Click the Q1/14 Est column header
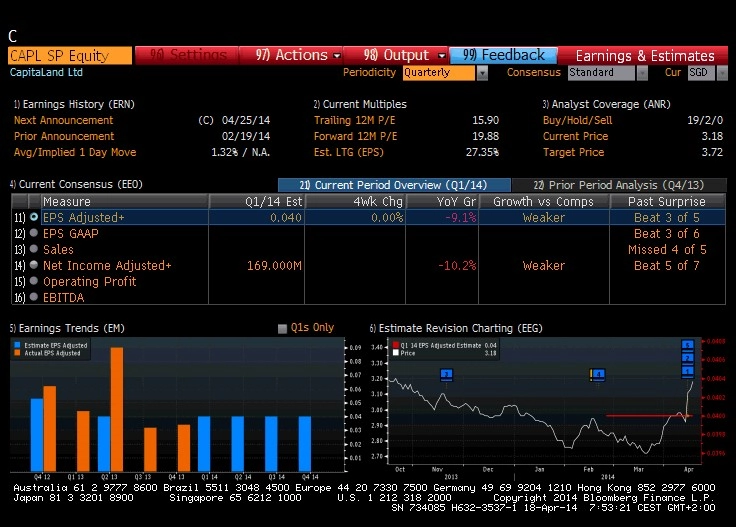 [257, 201]
